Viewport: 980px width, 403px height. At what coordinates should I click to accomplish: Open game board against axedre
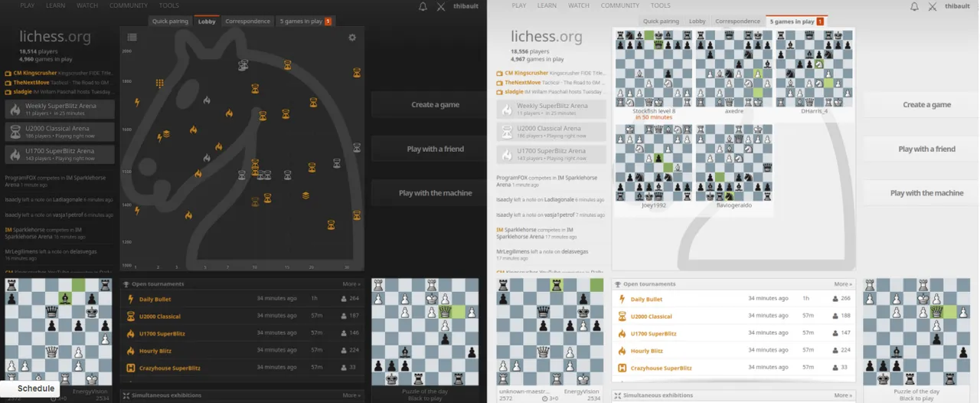coord(733,69)
